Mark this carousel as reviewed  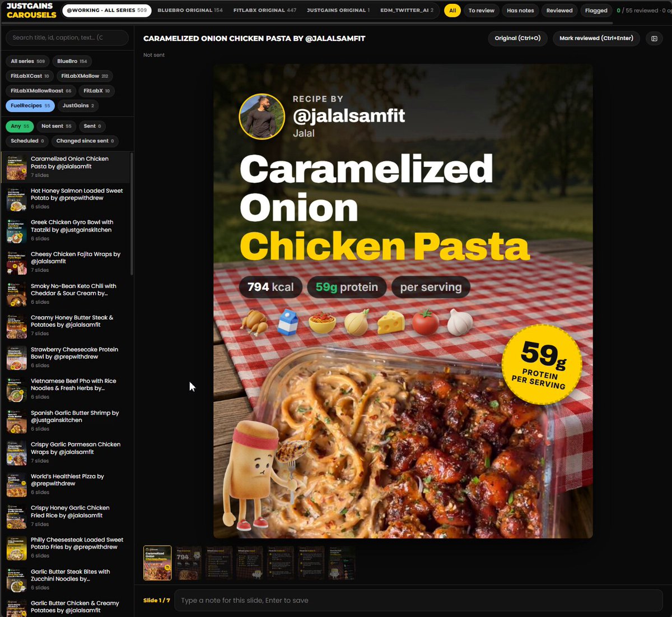click(x=596, y=38)
